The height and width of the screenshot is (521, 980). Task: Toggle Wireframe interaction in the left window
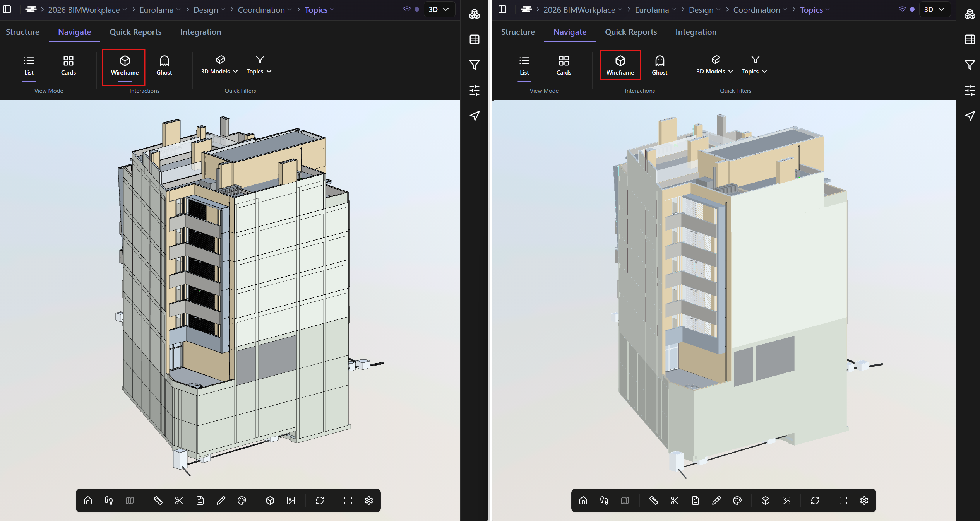tap(125, 66)
